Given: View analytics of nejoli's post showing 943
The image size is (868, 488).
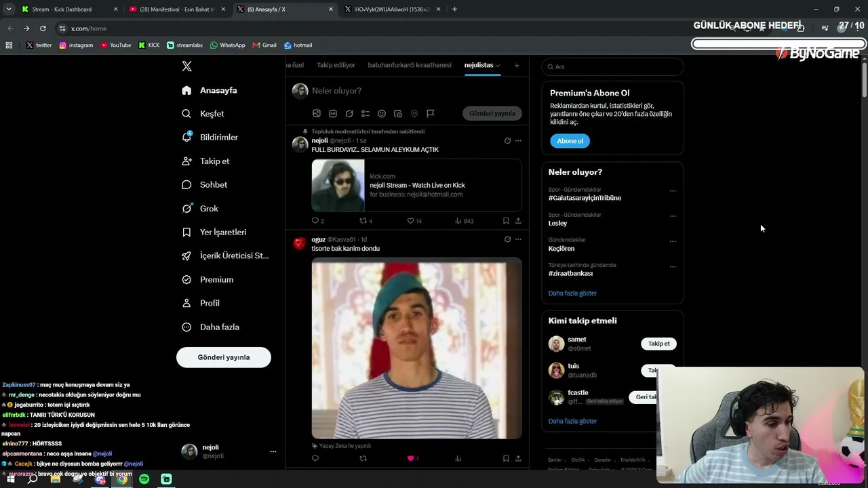Looking at the screenshot, I should (465, 221).
